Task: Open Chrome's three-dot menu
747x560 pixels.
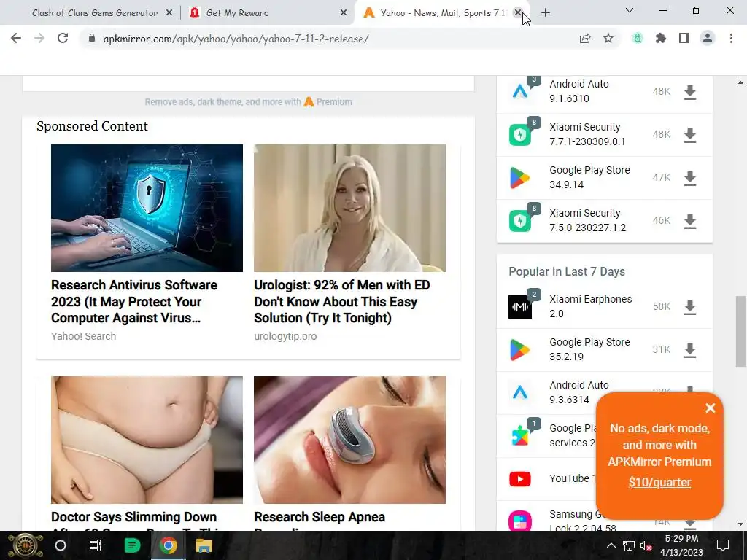Action: 731,39
